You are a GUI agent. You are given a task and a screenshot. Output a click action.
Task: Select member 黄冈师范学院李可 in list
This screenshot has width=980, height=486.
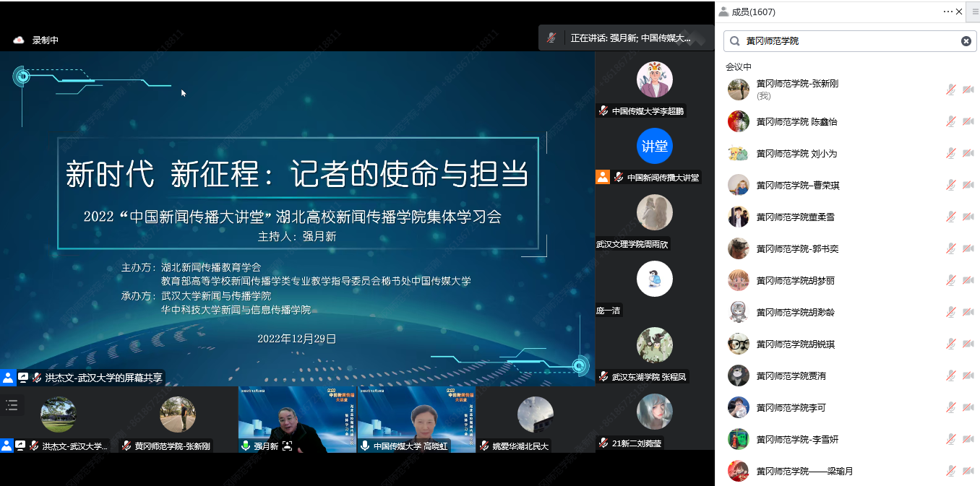[x=791, y=407]
